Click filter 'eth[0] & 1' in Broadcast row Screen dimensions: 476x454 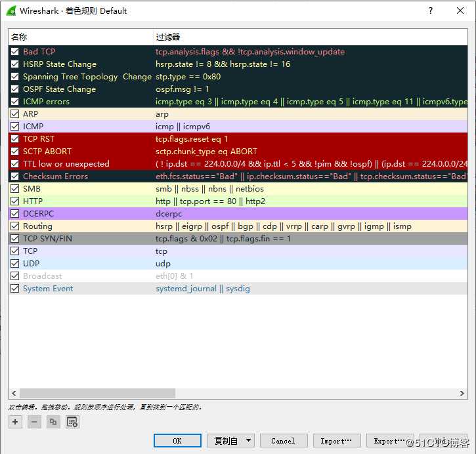(174, 276)
